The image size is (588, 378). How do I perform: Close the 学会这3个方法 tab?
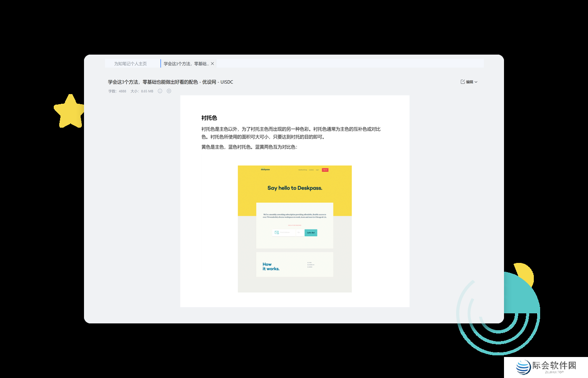point(213,63)
